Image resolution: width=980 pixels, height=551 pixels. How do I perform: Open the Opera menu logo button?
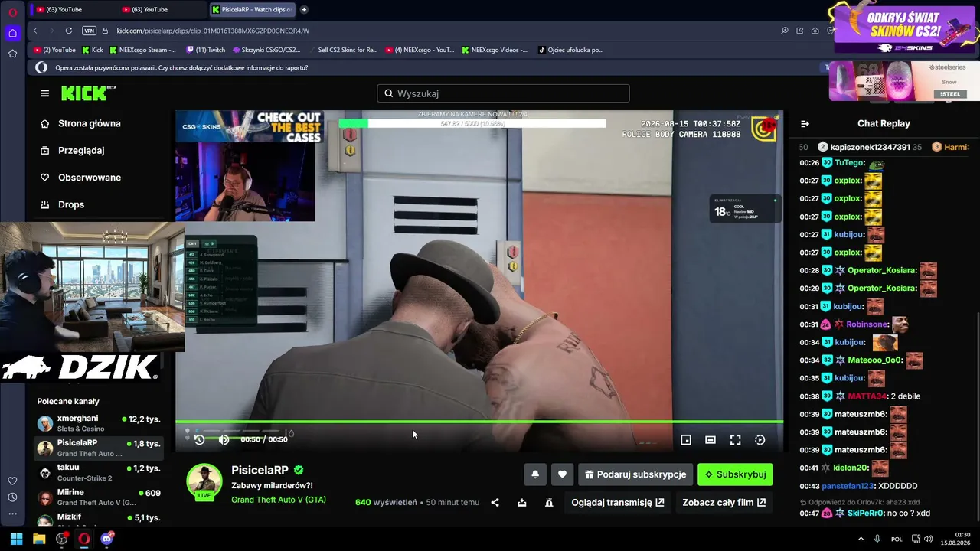(12, 11)
